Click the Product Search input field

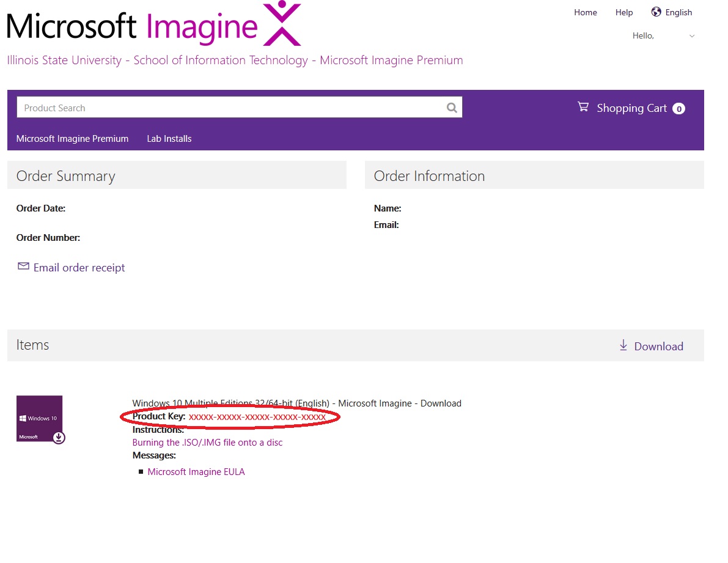240,108
